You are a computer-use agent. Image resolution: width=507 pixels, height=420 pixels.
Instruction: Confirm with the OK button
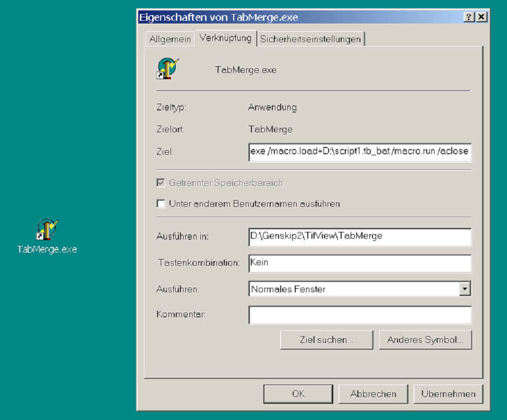tap(298, 394)
